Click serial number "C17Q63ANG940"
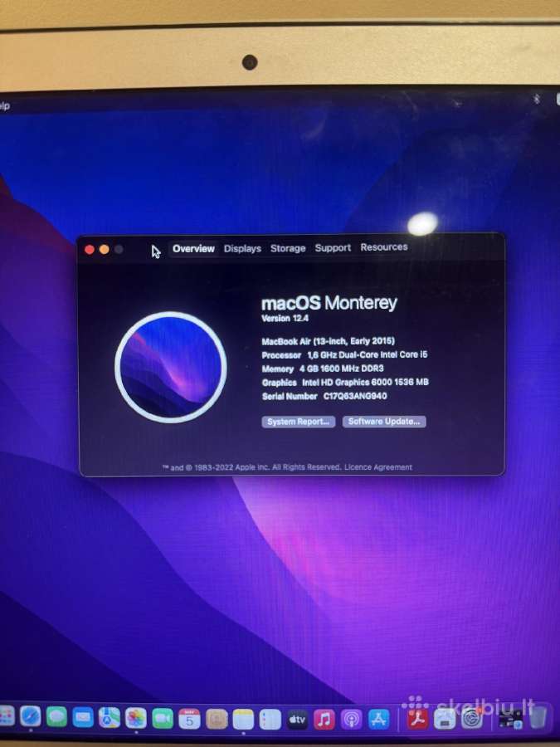This screenshot has width=560, height=747. (x=355, y=397)
